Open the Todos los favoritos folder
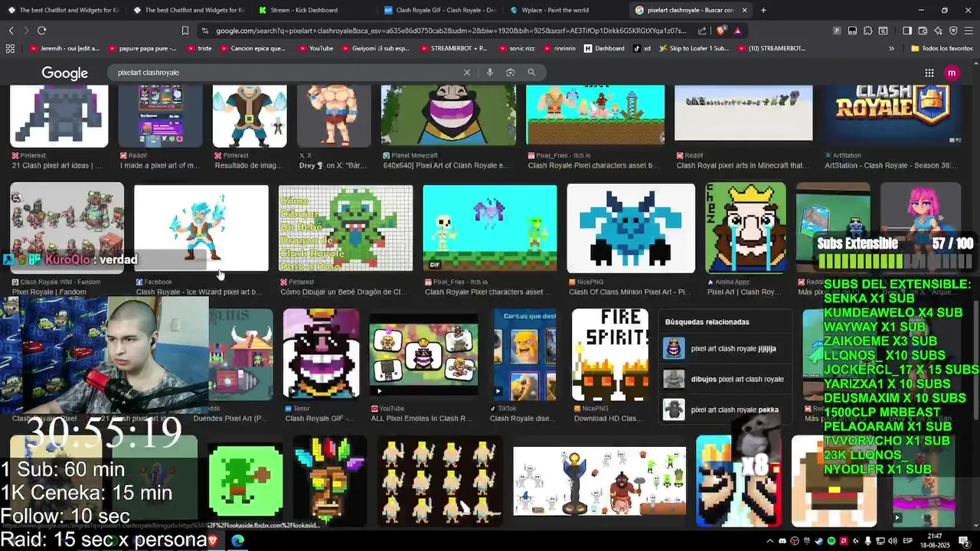The width and height of the screenshot is (980, 551). coord(942,48)
